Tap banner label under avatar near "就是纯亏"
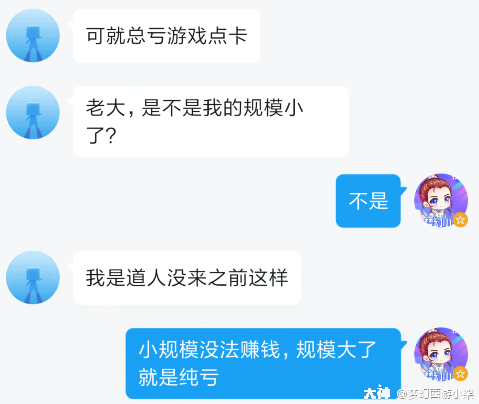Image resolution: width=479 pixels, height=404 pixels. click(438, 376)
